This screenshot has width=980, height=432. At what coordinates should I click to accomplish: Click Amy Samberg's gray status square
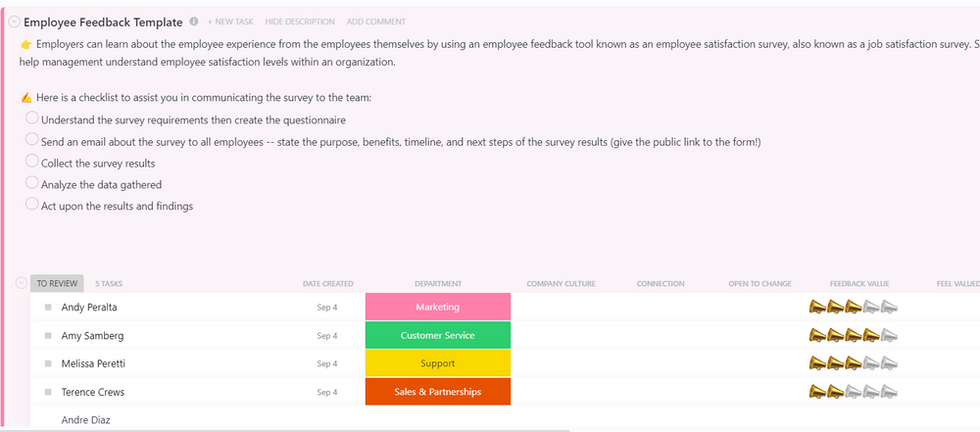tap(47, 336)
